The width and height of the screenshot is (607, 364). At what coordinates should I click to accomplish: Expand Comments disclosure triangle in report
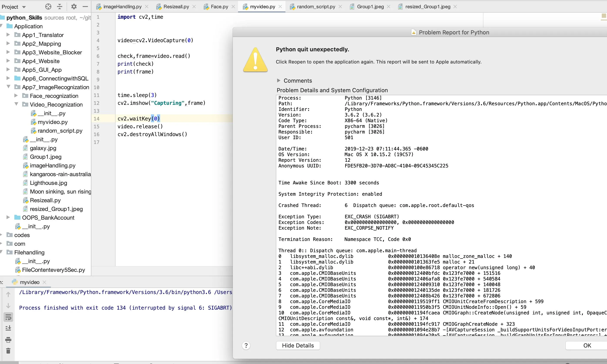[x=278, y=80]
